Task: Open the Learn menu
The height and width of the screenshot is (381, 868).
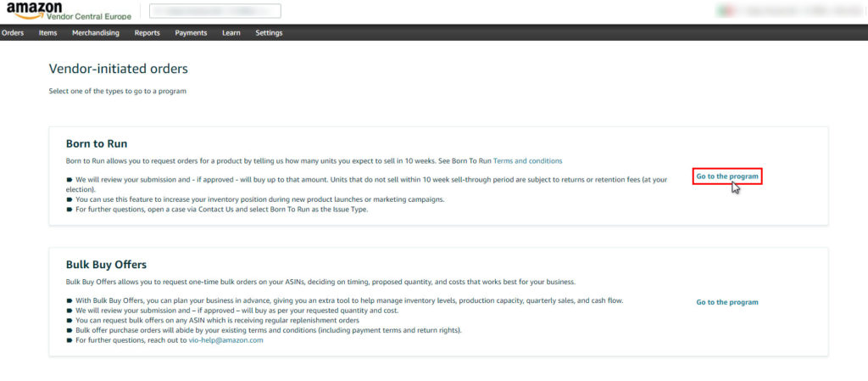Action: coord(231,33)
